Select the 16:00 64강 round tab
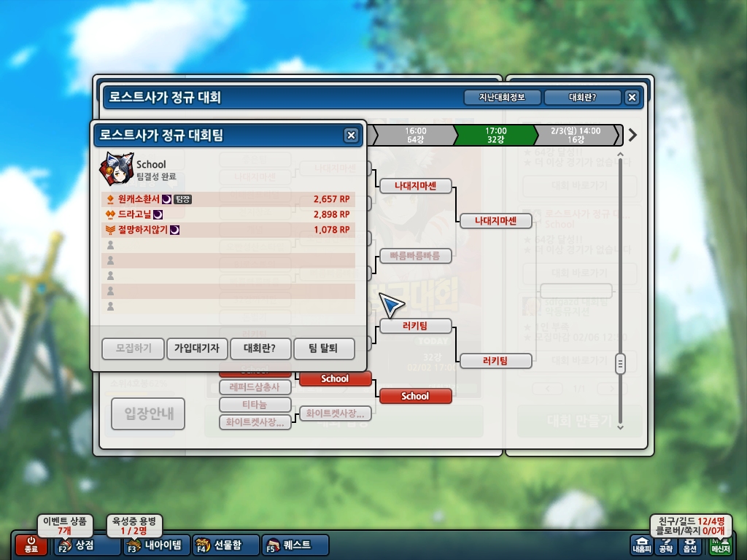747x560 pixels. 415,135
